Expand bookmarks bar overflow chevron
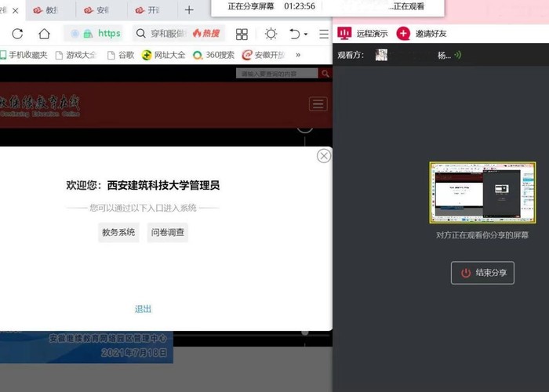 (298, 55)
